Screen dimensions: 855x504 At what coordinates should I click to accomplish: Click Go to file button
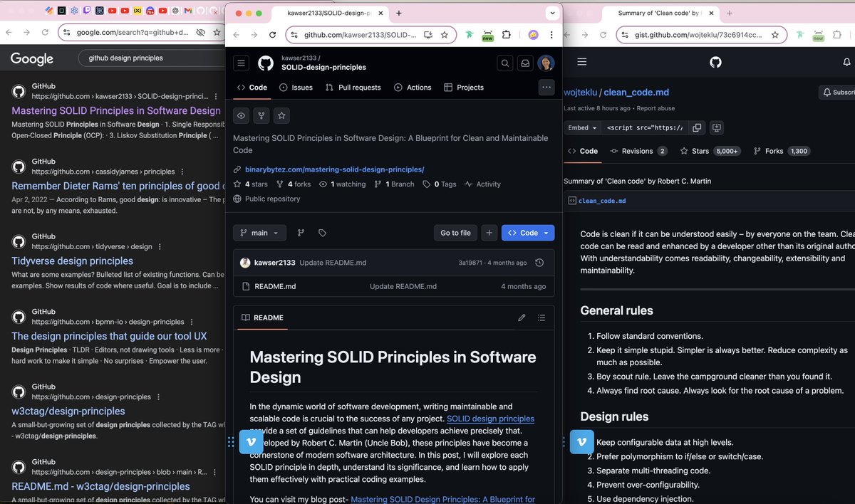[455, 233]
